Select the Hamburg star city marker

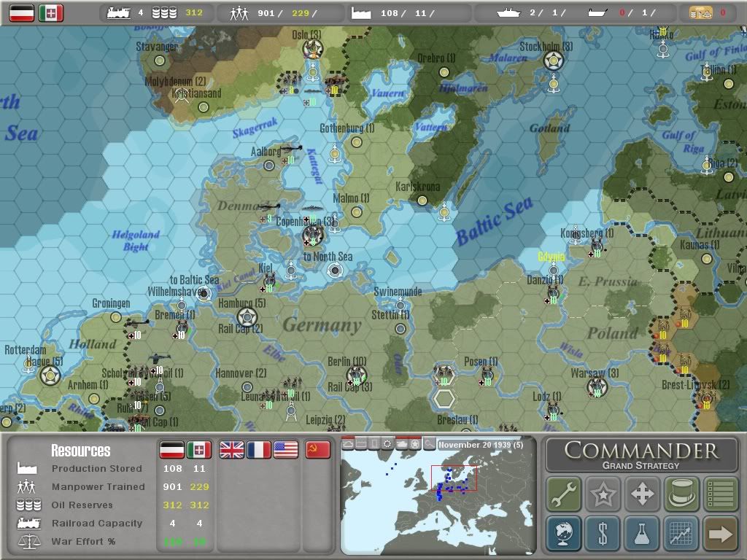tap(247, 318)
